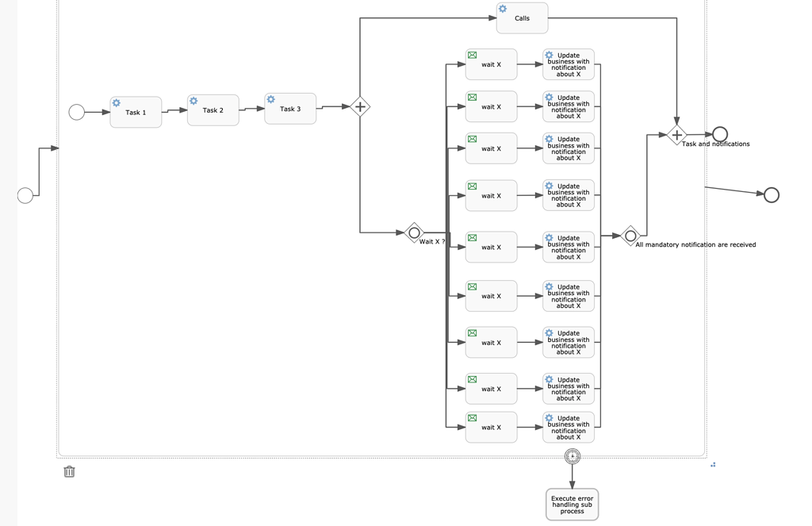Viewport: 812px width, 526px height.
Task: Click the gear icon on Task 1
Action: tap(117, 102)
